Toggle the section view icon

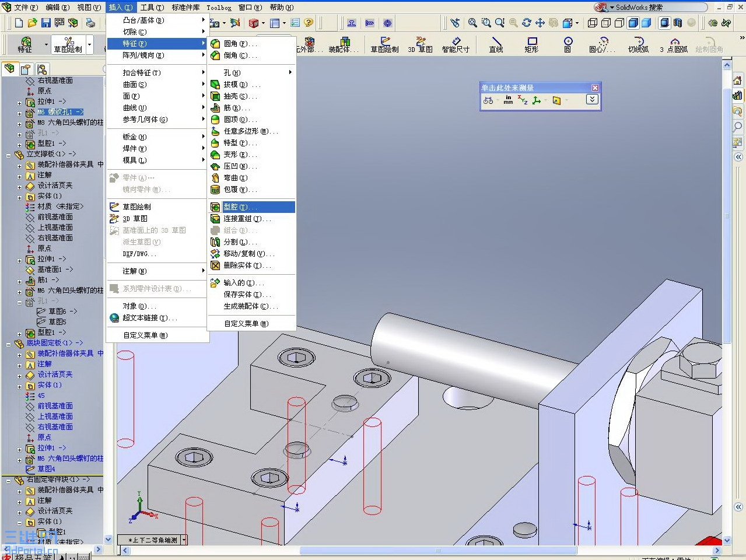[678, 23]
